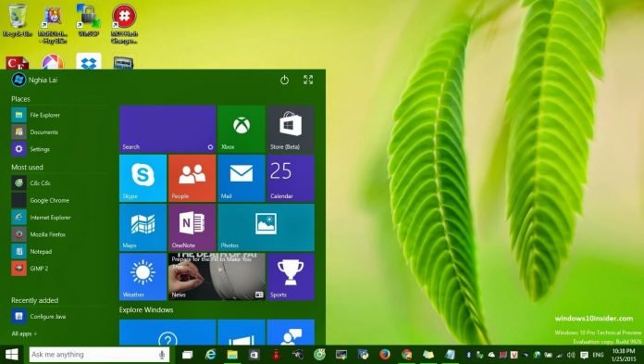Open the Xbox tile
The width and height of the screenshot is (644, 364).
click(x=241, y=129)
